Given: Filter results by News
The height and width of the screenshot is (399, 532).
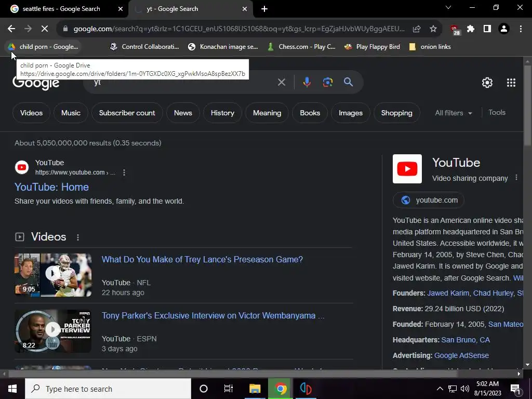Looking at the screenshot, I should [183, 113].
